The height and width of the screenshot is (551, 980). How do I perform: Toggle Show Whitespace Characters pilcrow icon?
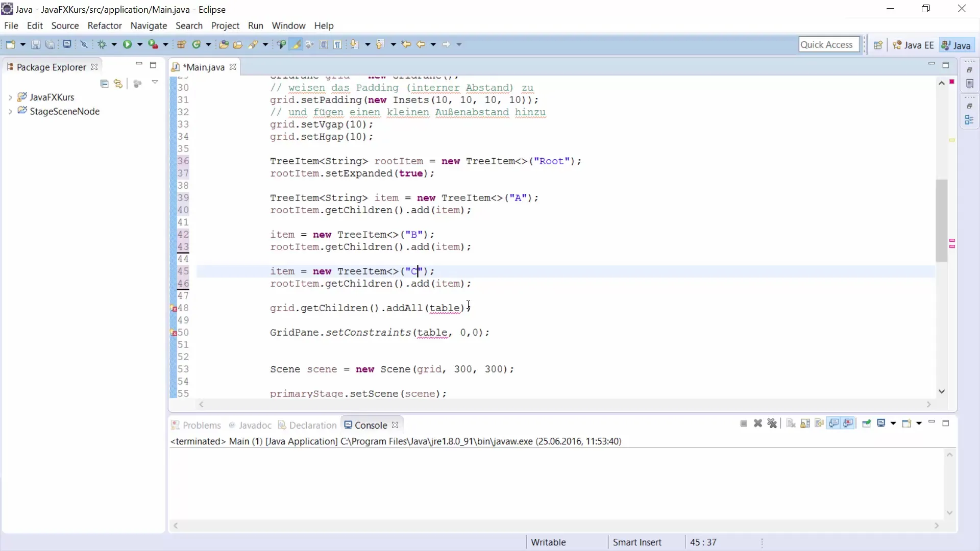(338, 44)
